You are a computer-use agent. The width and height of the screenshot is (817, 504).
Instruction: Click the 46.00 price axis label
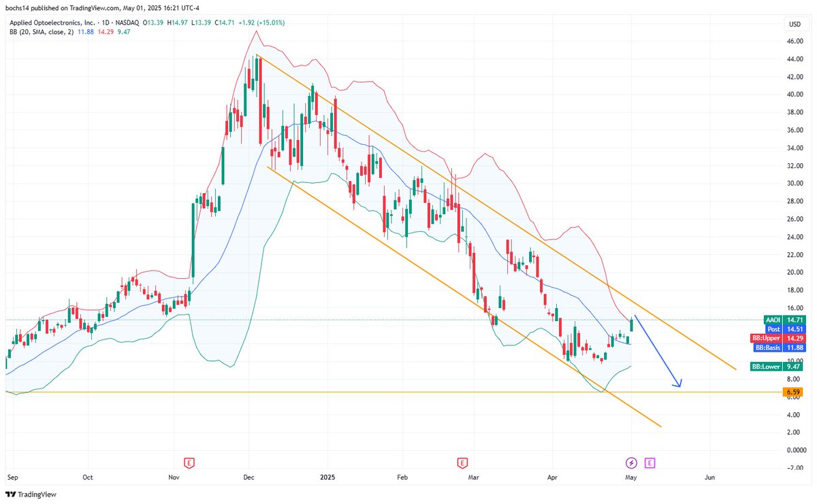pos(794,41)
